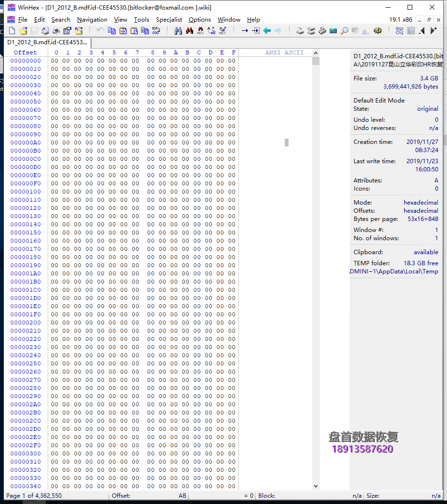This screenshot has width=447, height=504.
Task: Click the Copy Block icon
Action: point(112,31)
